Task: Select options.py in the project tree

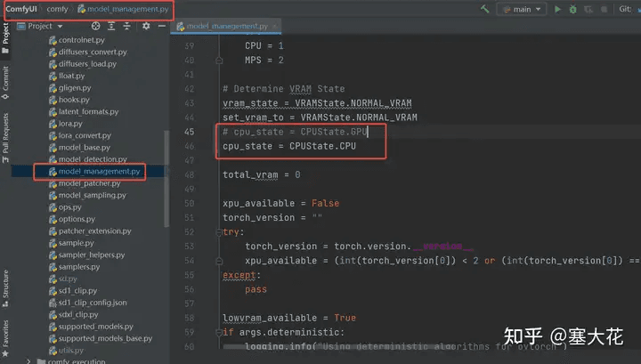Action: [x=77, y=219]
